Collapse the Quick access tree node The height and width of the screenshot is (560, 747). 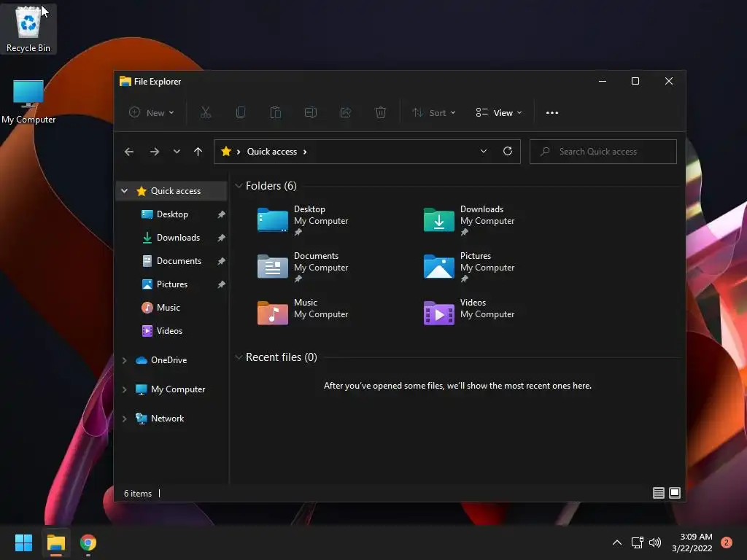(124, 191)
